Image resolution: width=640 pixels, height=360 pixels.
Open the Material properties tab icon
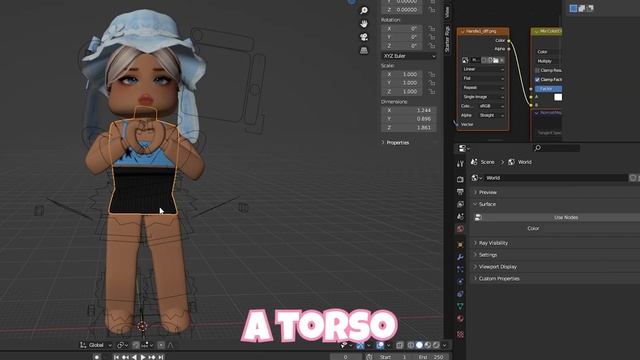coord(460,318)
